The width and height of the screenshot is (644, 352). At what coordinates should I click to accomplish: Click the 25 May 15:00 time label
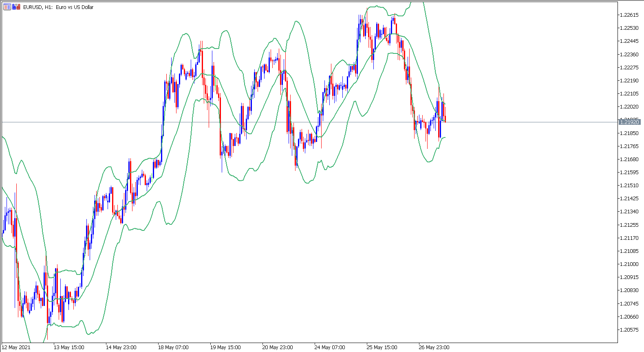click(x=382, y=348)
